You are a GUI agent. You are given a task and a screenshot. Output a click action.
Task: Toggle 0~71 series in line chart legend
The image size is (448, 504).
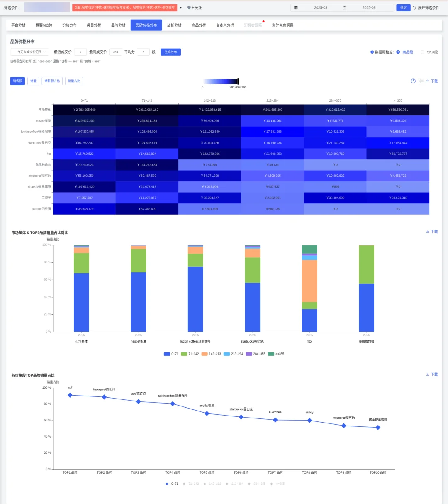(171, 484)
